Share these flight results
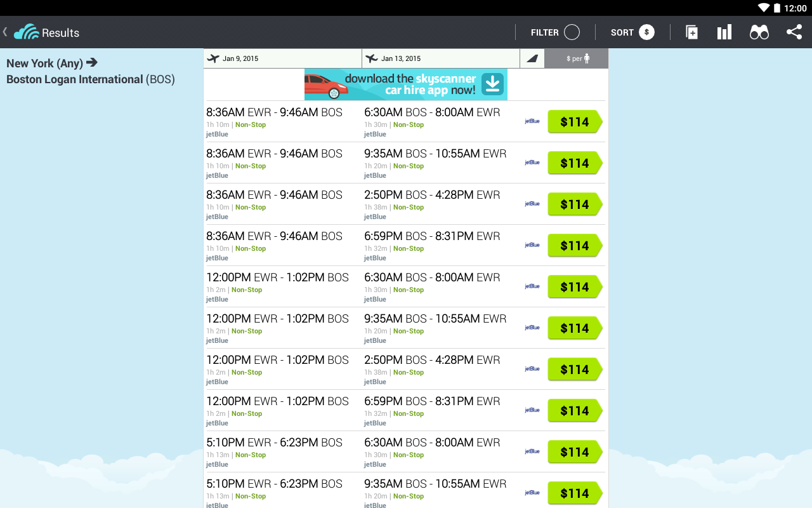This screenshot has height=508, width=812. [794, 32]
